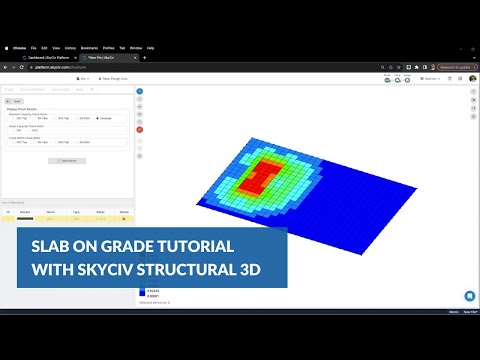Click the Model workflow step icon
Screen dimensions: 480x360
[387, 79]
